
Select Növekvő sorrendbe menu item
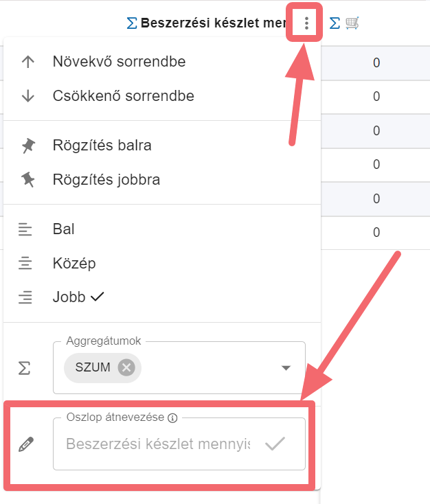(119, 62)
